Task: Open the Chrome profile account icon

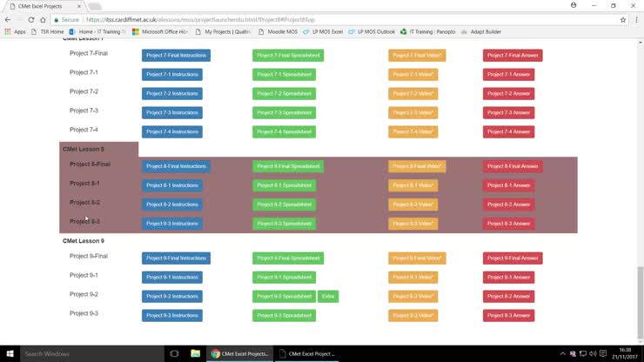Action: click(574, 5)
